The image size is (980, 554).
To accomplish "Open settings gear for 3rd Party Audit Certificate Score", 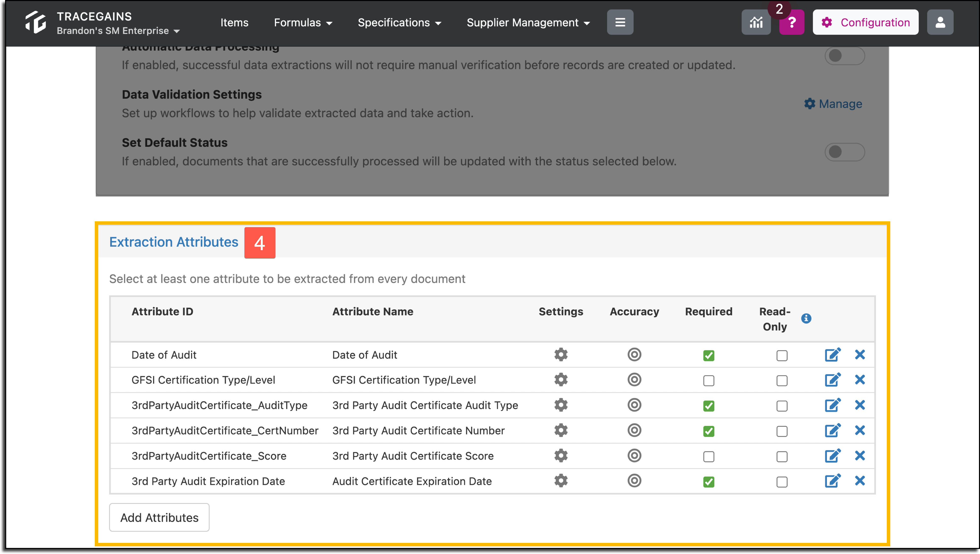I will (561, 456).
